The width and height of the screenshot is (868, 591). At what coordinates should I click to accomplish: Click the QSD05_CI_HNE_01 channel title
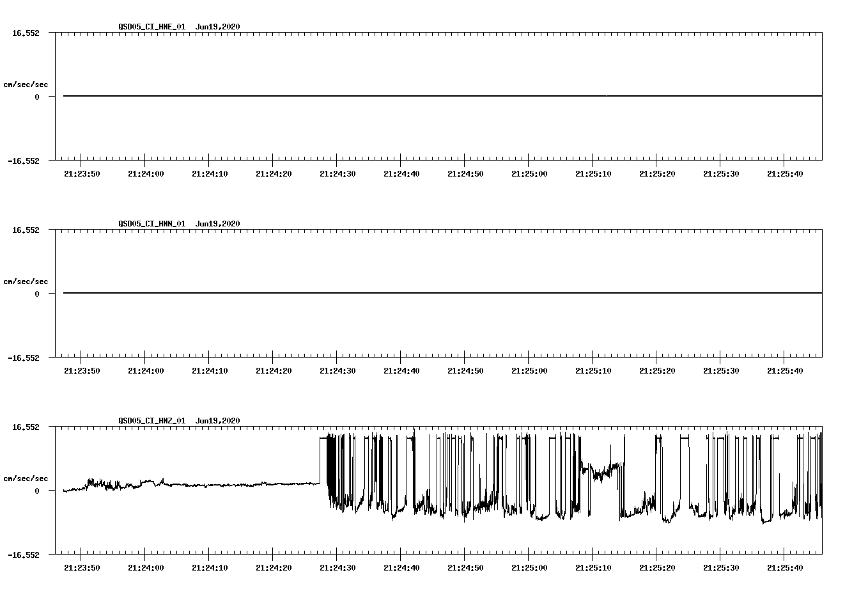[x=152, y=27]
